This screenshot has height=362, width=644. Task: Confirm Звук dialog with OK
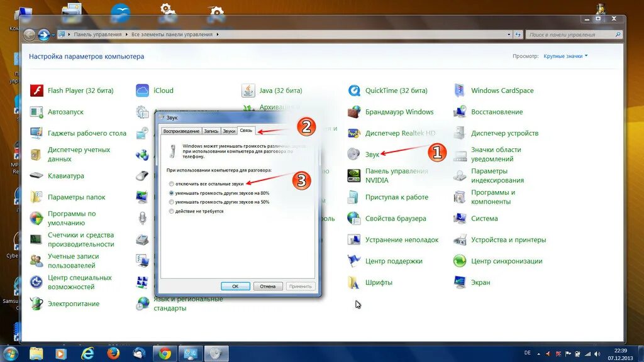(235, 286)
